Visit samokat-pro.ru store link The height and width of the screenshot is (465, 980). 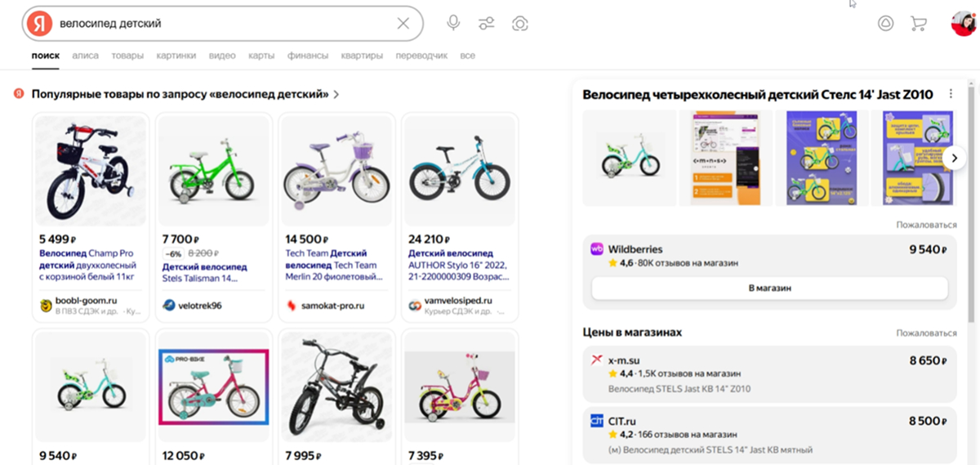(x=332, y=306)
